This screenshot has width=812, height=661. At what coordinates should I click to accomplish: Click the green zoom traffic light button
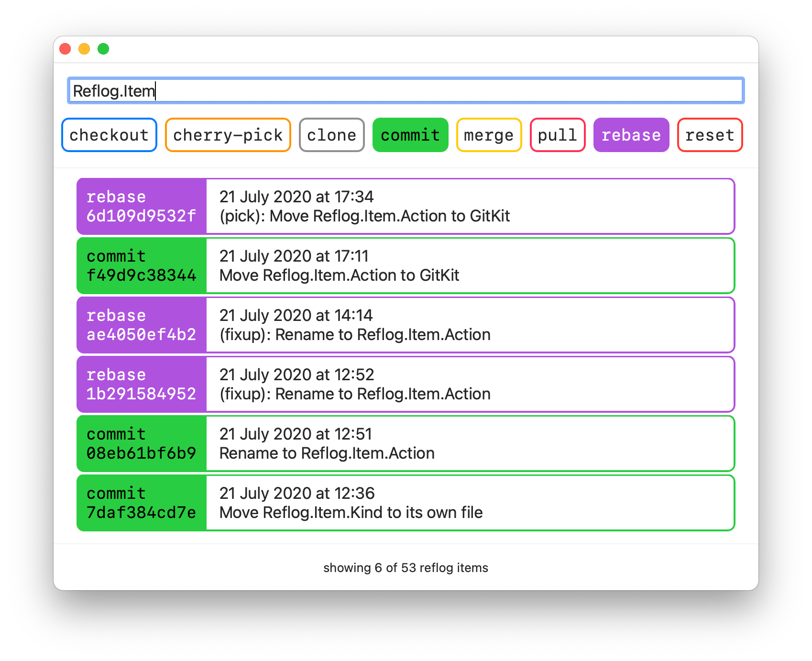point(103,48)
